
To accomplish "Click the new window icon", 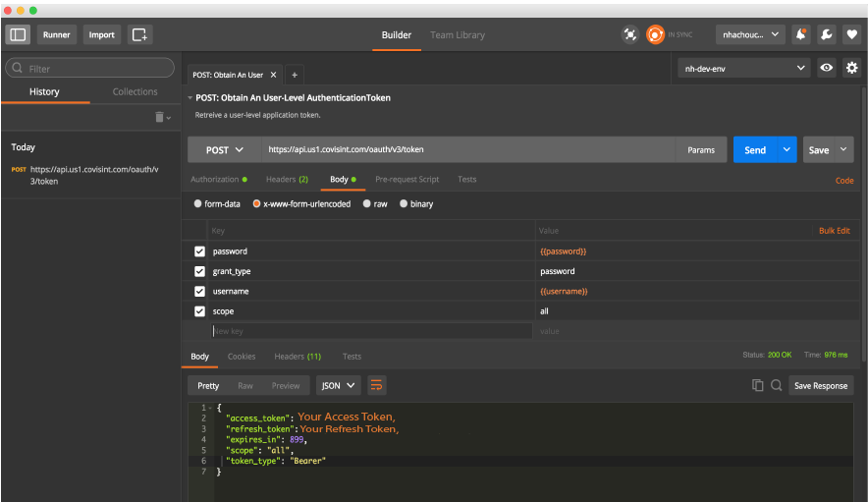I will [x=139, y=34].
